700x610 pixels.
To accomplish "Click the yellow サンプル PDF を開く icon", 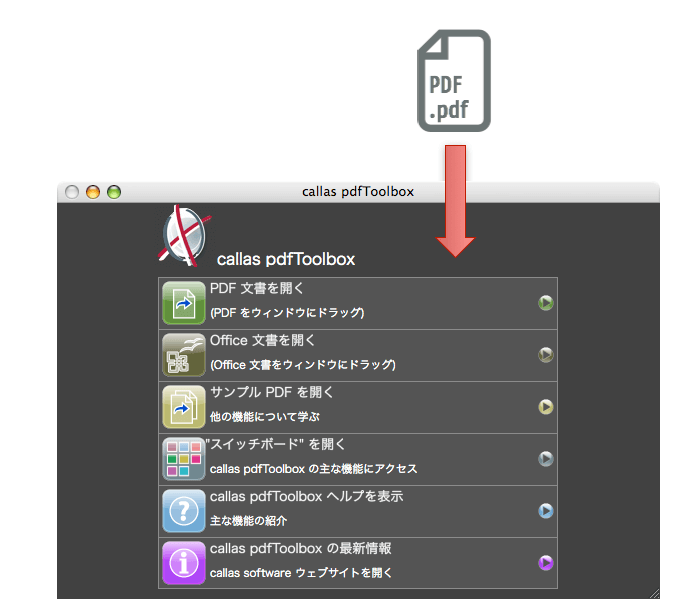I will point(183,407).
